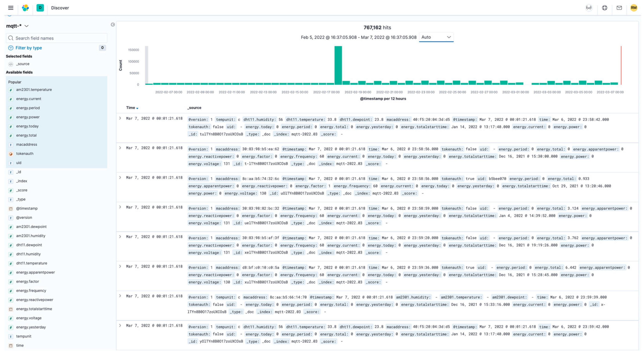
Task: Click the boolean type icon beside tokenauth
Action: [x=11, y=154]
